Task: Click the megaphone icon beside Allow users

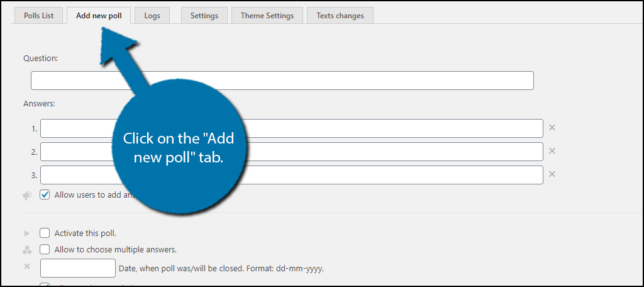Action: [x=26, y=195]
